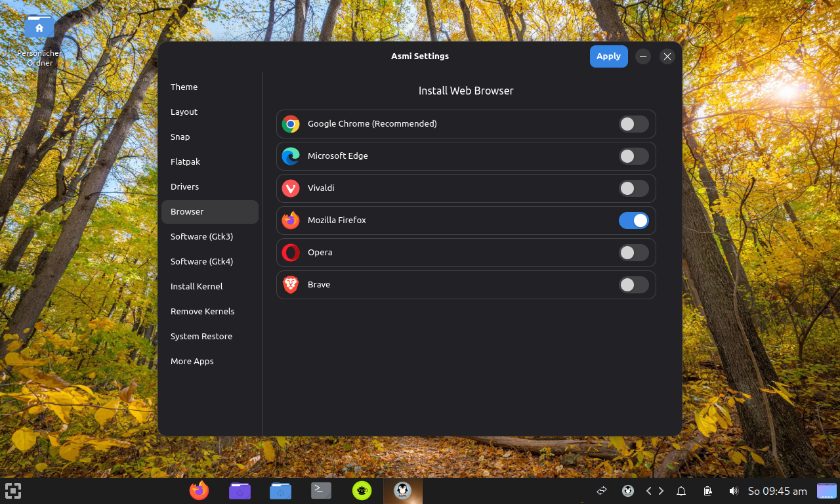Click the Google Chrome browser icon
This screenshot has height=504, width=840.
(x=291, y=124)
